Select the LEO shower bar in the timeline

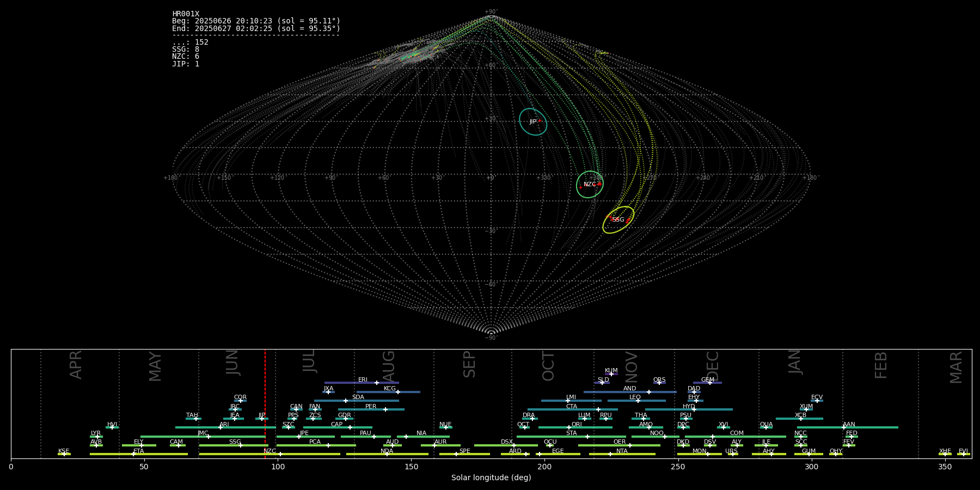point(636,401)
